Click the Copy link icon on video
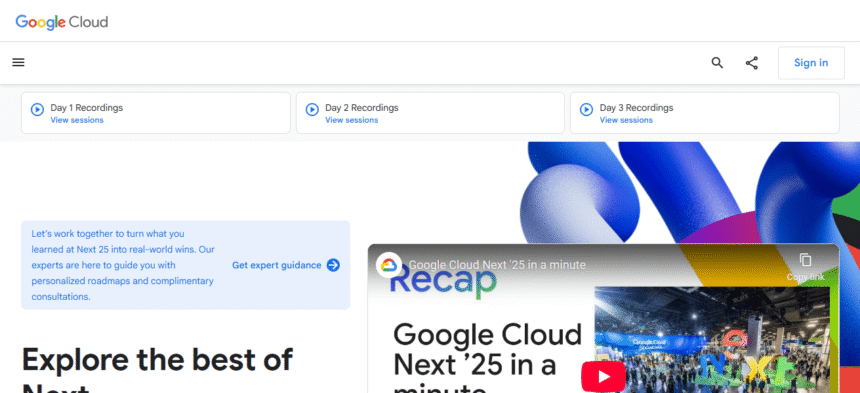The width and height of the screenshot is (860, 393). [805, 260]
